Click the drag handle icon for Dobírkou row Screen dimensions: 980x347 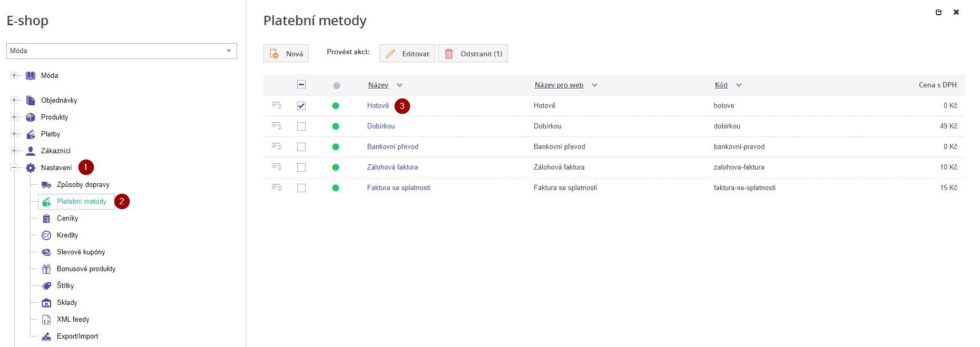coord(277,126)
